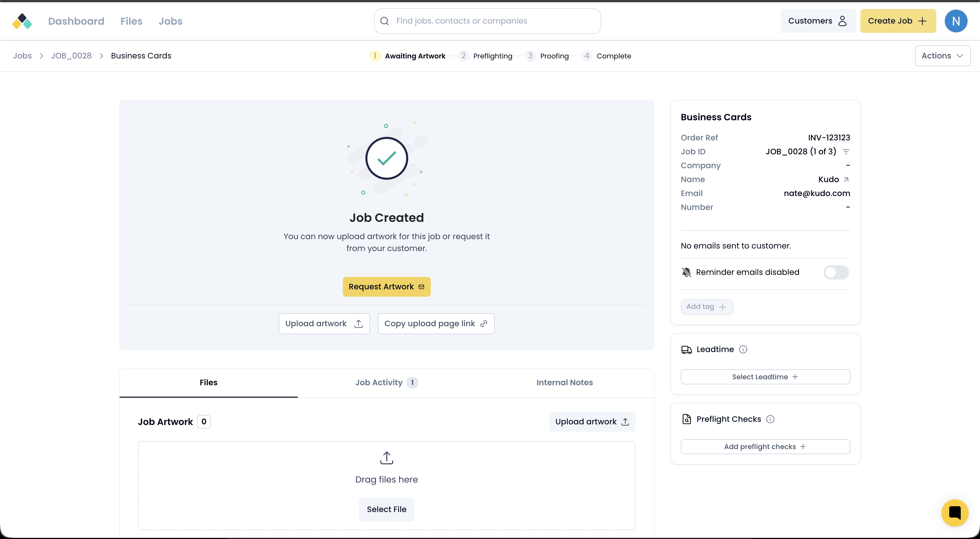980x539 pixels.
Task: Open Kudo contact external link arrow
Action: tap(846, 180)
